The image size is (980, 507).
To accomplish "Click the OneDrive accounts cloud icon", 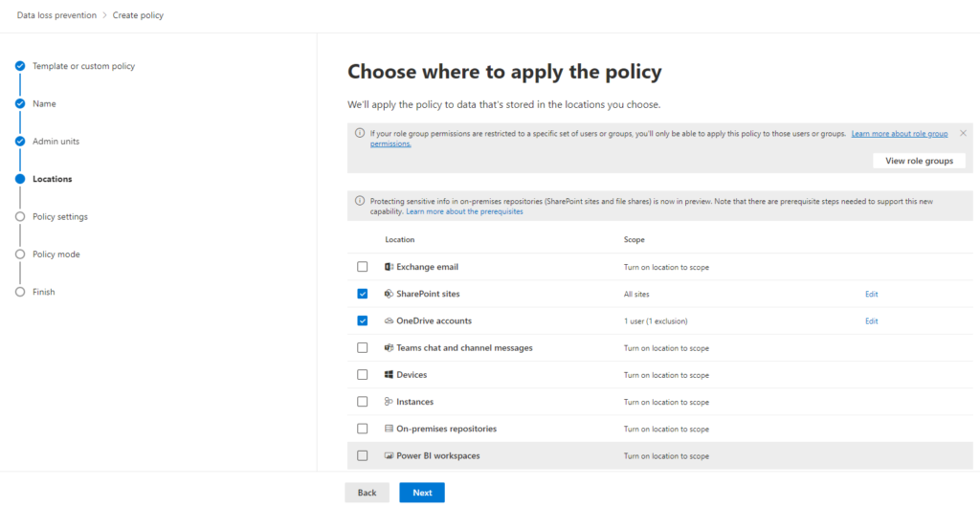I will pos(390,321).
